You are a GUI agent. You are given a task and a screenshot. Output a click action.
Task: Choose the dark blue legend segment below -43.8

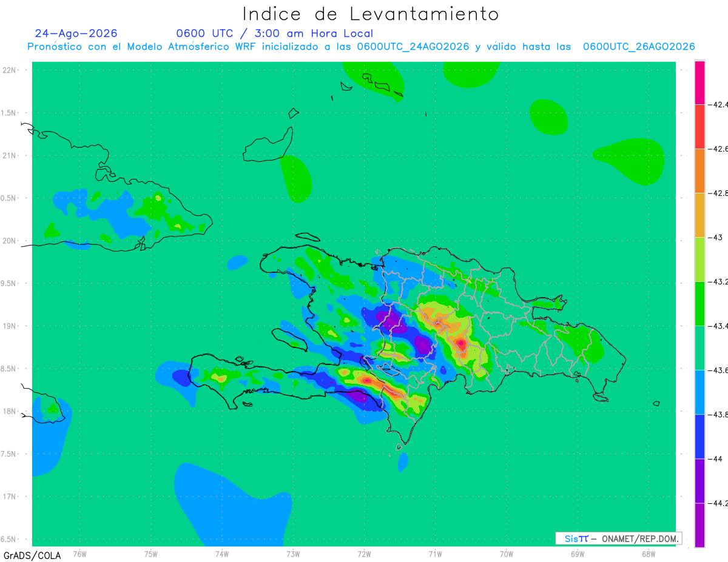(699, 436)
